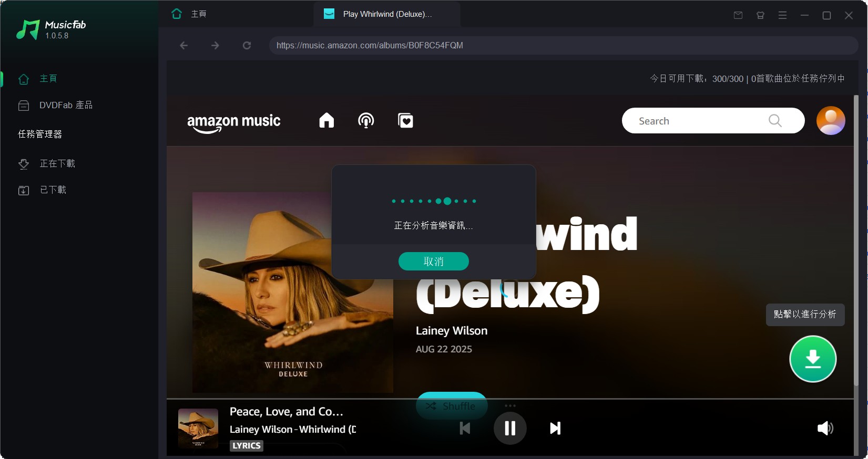Viewport: 868px width, 459px height.
Task: Click the Amazon Music Search field
Action: [x=713, y=121]
